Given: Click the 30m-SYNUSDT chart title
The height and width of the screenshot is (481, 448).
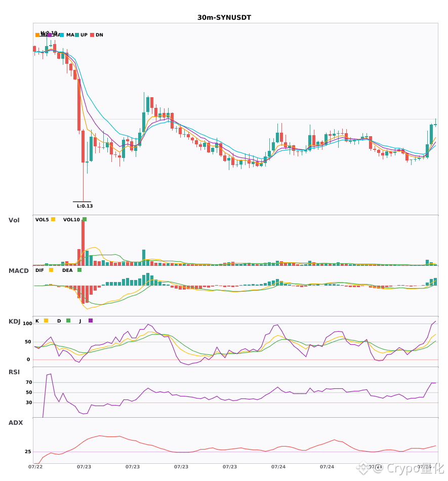Looking at the screenshot, I should coord(224,18).
